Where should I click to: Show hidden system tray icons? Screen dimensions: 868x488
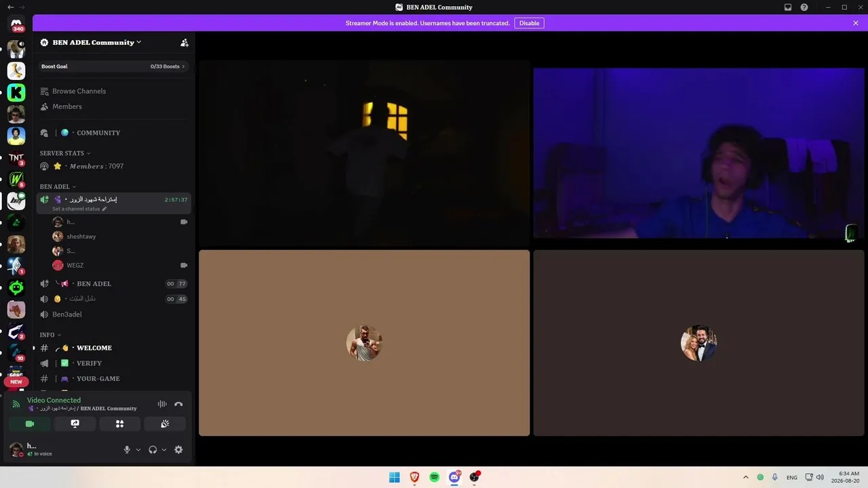click(x=746, y=477)
